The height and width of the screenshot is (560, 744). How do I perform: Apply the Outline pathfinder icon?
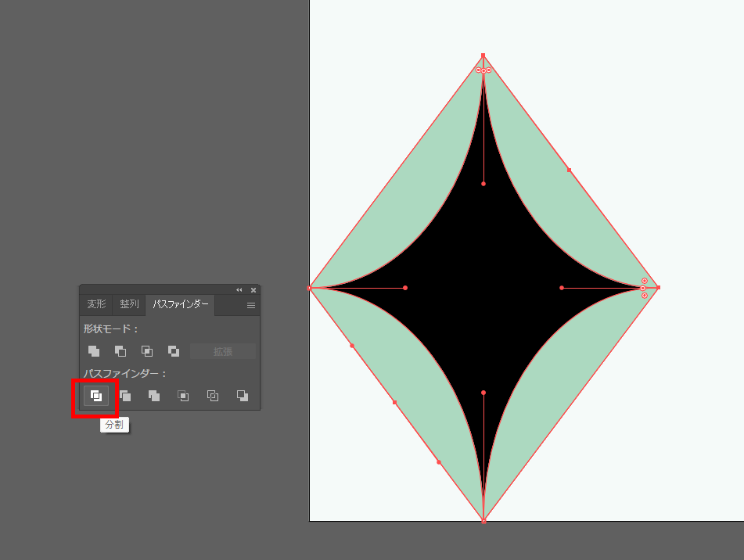(x=213, y=396)
